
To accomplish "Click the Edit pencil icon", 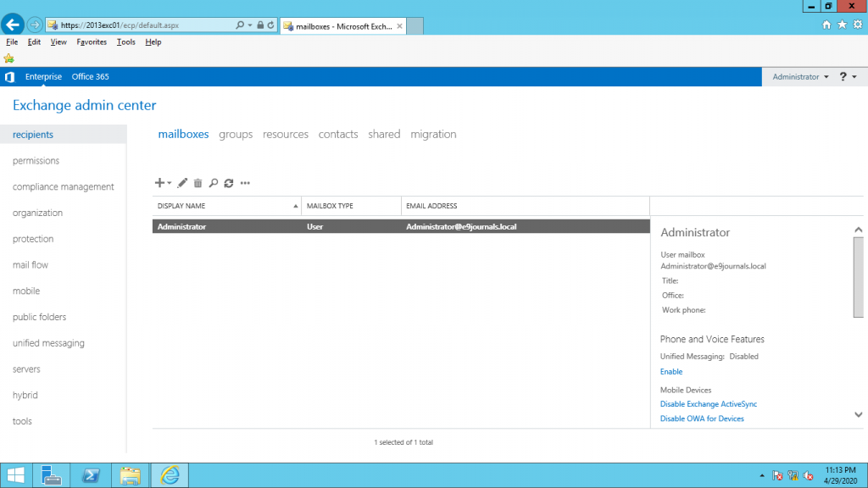I will [x=182, y=183].
